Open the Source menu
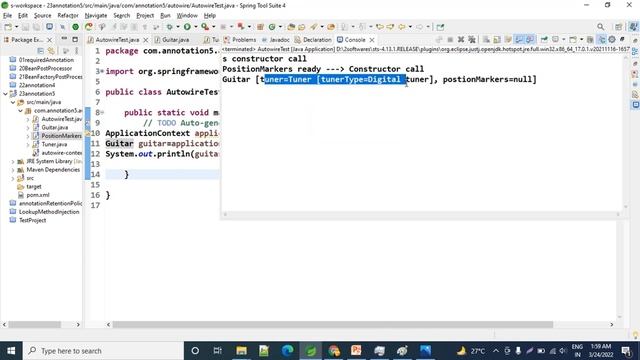The width and height of the screenshot is (640, 360). click(42, 16)
